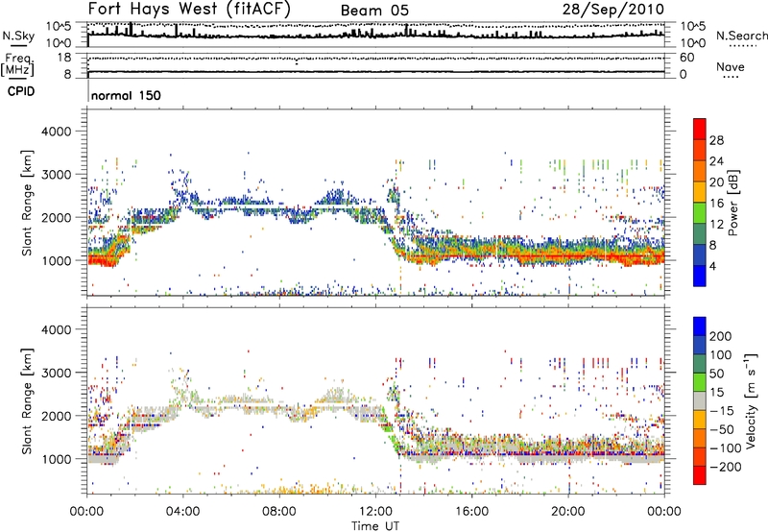Click the "Power [dB]" colorbar title
This screenshot has width=768, height=532.
click(x=732, y=203)
